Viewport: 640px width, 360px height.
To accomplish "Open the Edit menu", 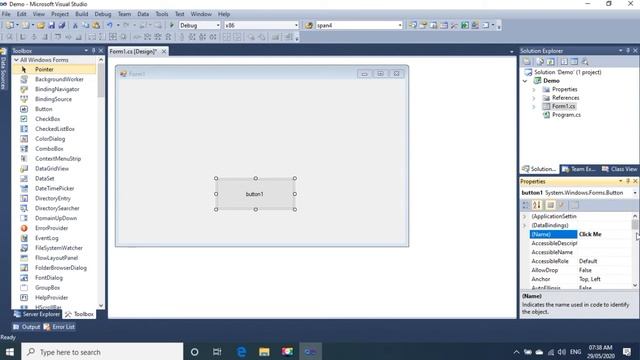I will 22,14.
